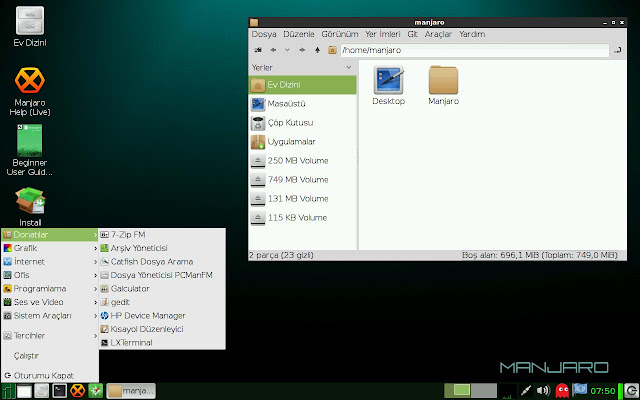640x400 pixels.
Task: Launch the Install desktop icon
Action: click(30, 207)
